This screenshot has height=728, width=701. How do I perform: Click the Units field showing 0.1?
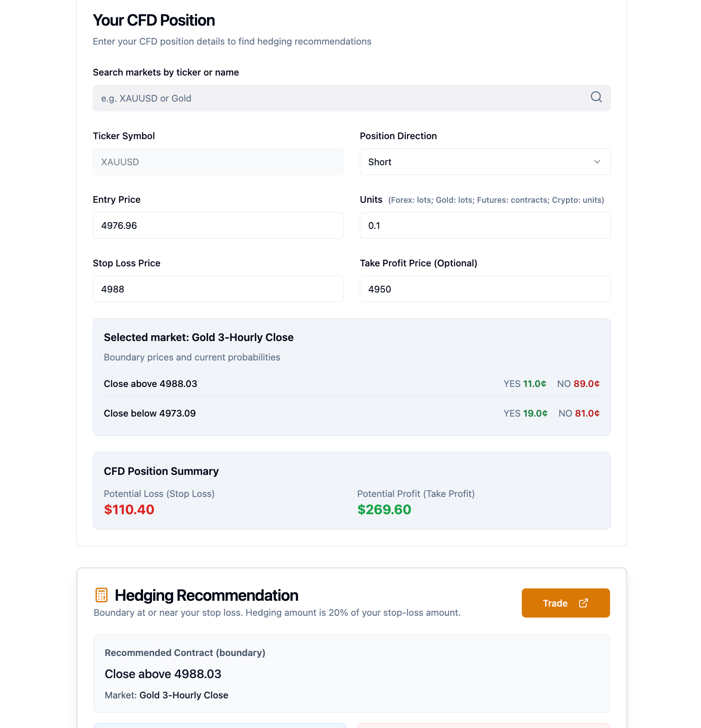point(485,225)
